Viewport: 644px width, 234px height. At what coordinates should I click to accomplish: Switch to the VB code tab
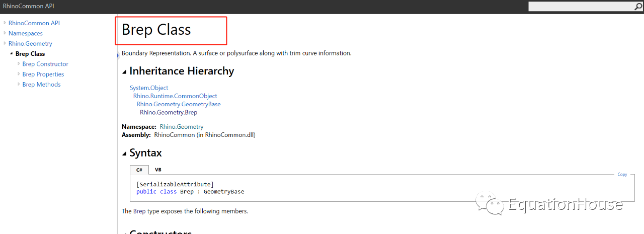pos(158,170)
